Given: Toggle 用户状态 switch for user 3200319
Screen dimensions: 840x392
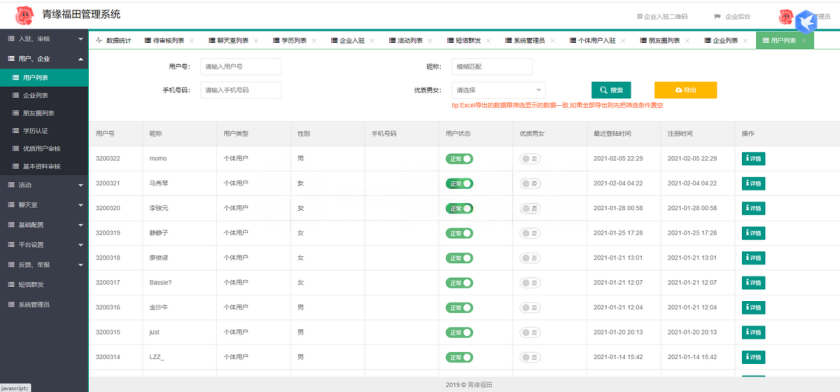Looking at the screenshot, I should pos(459,233).
